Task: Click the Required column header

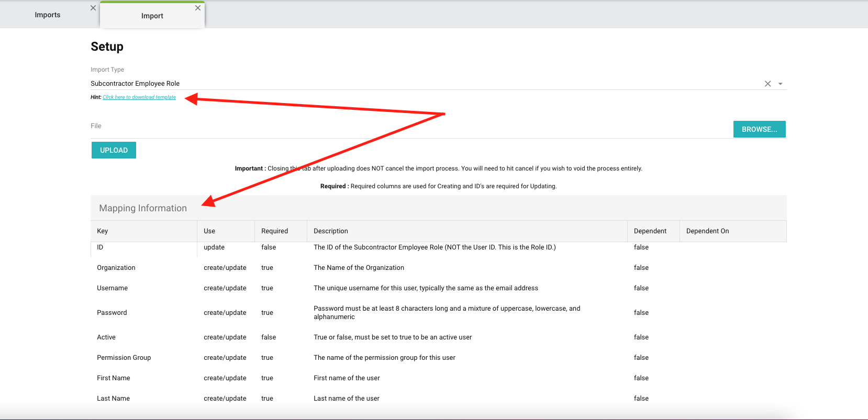Action: click(274, 231)
